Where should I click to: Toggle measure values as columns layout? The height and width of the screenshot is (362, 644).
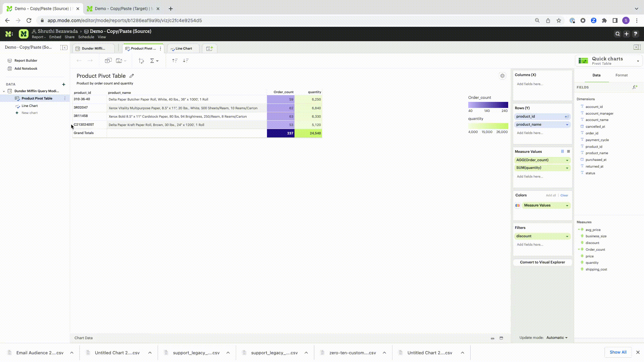pyautogui.click(x=562, y=152)
